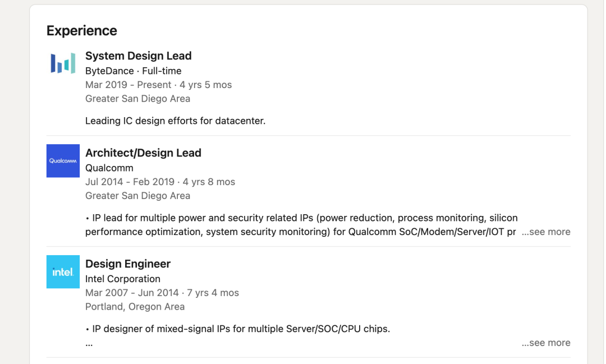Screen dimensions: 606x364
Task: Click the Leading IC design efforts description
Action: click(x=175, y=121)
